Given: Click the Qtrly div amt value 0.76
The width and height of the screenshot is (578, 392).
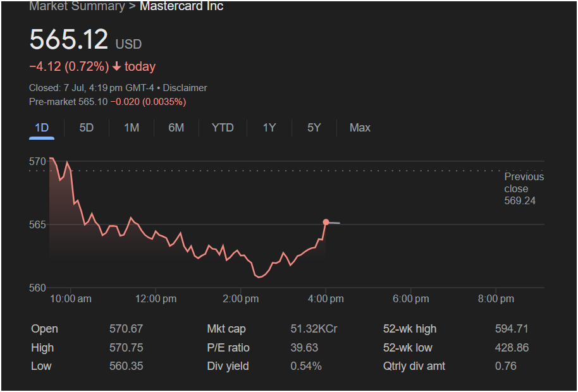Looking at the screenshot, I should (x=505, y=366).
